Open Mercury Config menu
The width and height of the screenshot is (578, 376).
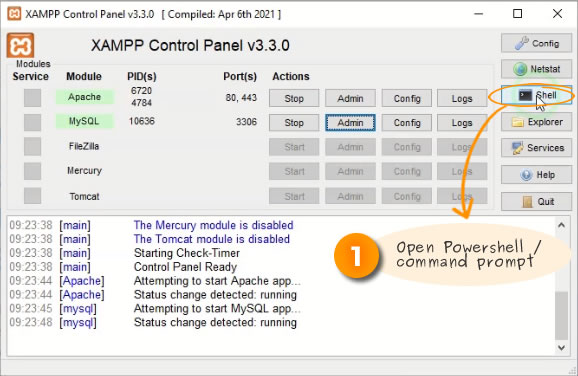click(x=407, y=171)
